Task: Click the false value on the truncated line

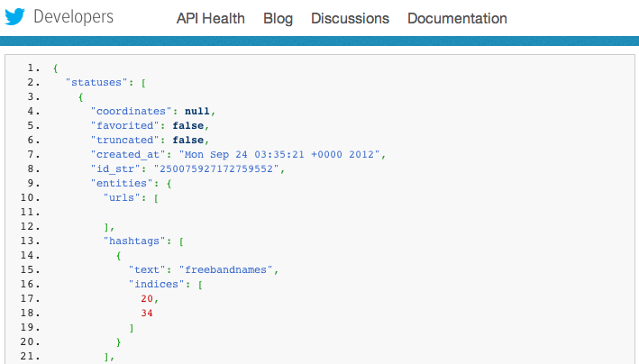Action: (187, 140)
